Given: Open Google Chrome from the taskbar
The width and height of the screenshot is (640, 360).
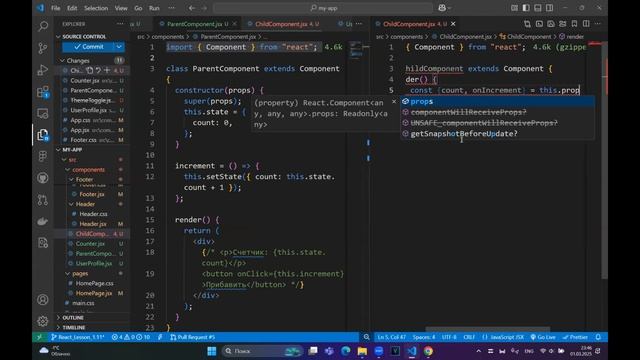Looking at the screenshot, I should 428,351.
